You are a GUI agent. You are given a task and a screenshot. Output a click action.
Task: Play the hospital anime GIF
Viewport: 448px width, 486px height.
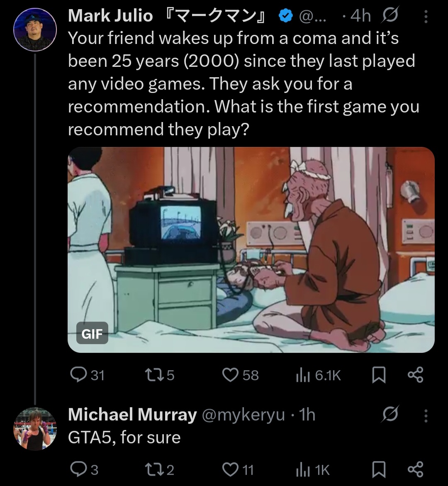click(x=251, y=250)
